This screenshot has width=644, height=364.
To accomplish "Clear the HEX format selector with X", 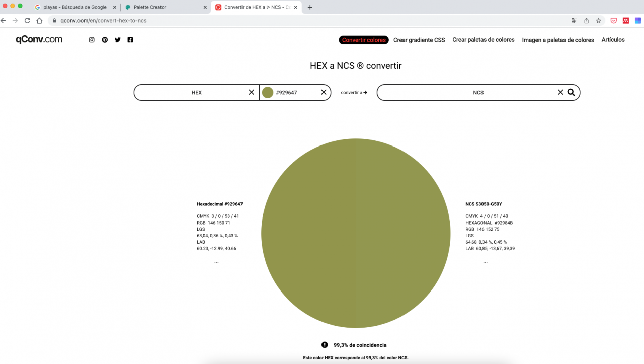I will 252,92.
